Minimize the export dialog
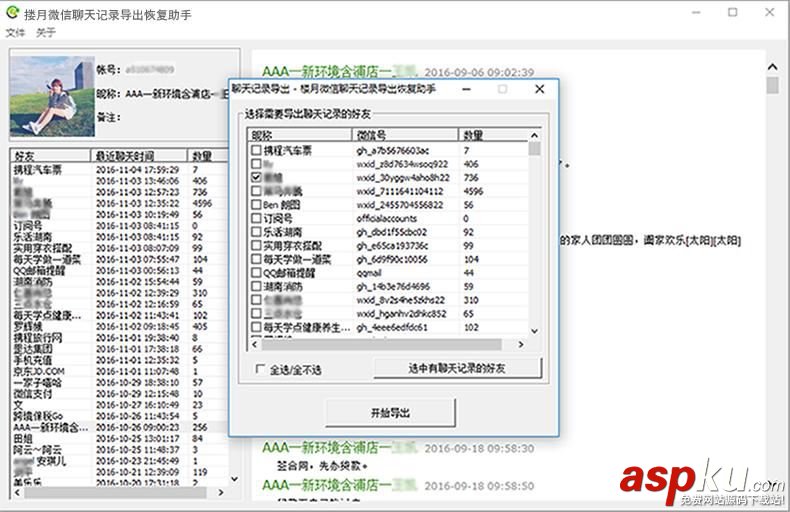 467,89
